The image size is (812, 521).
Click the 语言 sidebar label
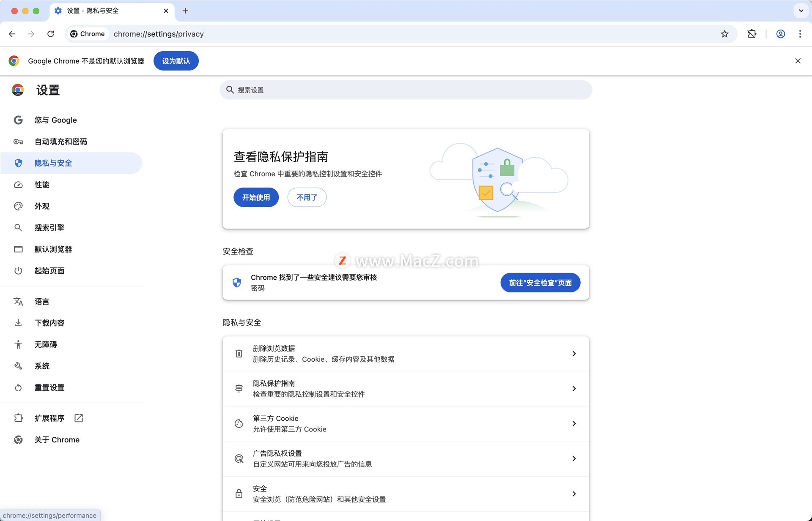point(42,301)
